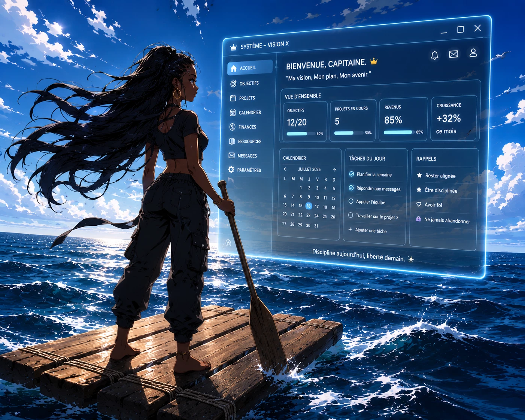The width and height of the screenshot is (525, 420).
Task: Go to the next month in the calendar
Action: click(334, 170)
